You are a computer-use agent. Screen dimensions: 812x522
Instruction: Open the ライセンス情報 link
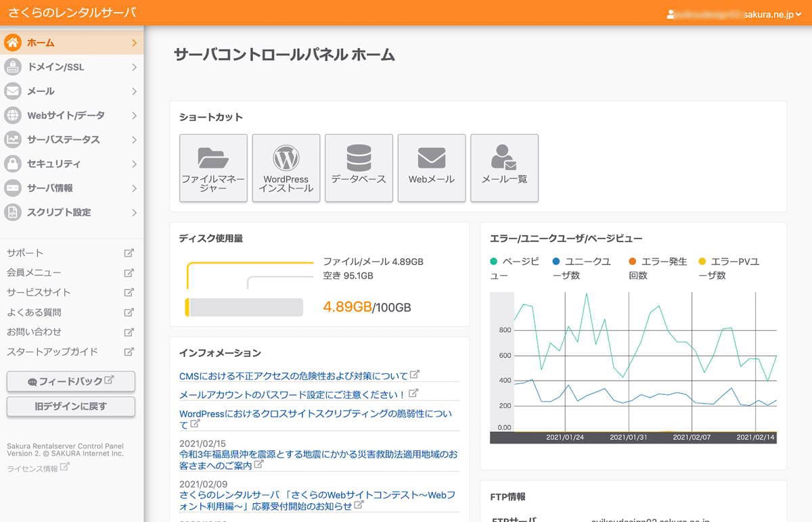click(x=32, y=468)
